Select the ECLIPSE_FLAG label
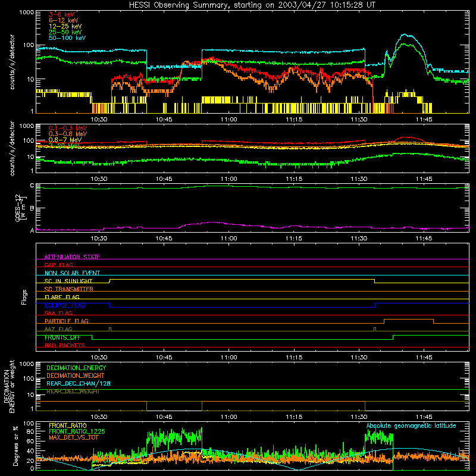Viewport: 476px width, 476px height. tap(65, 305)
